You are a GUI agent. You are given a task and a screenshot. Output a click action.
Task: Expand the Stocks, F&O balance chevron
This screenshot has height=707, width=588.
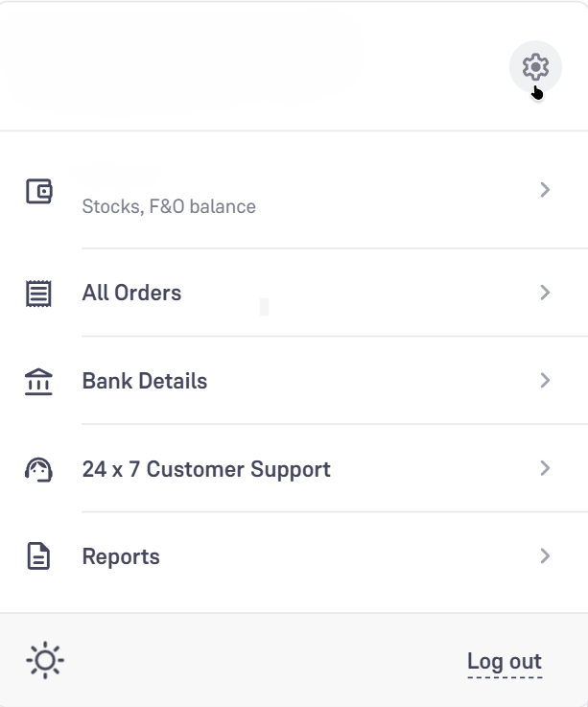click(545, 190)
